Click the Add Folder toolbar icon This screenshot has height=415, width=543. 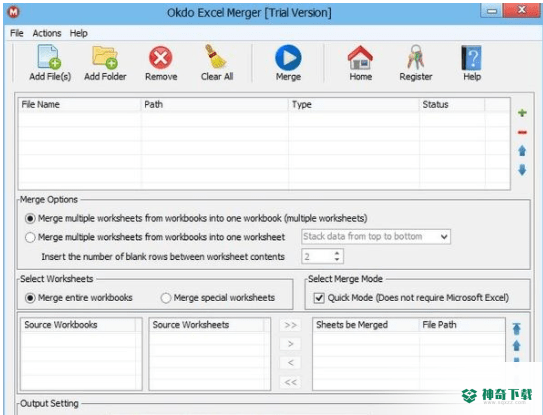(x=105, y=57)
